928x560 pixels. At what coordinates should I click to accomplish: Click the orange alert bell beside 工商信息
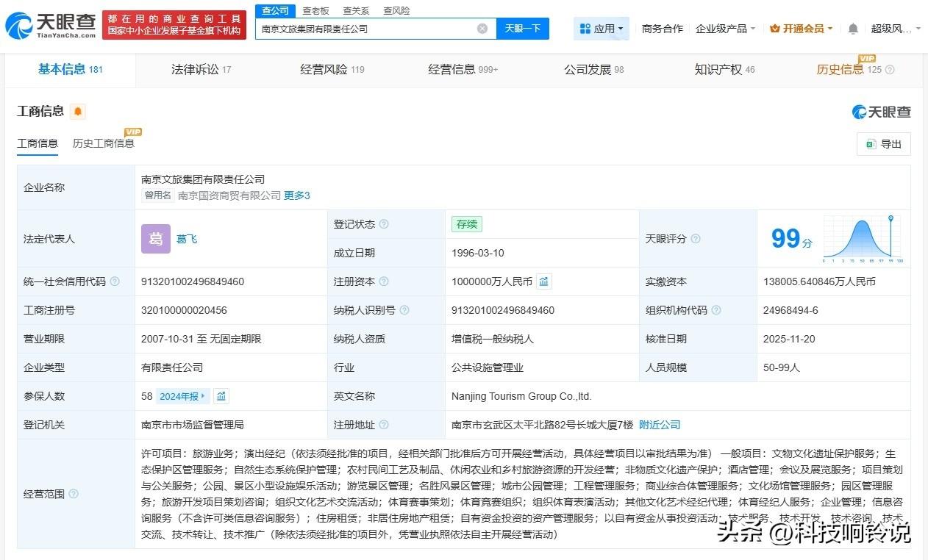pyautogui.click(x=78, y=112)
